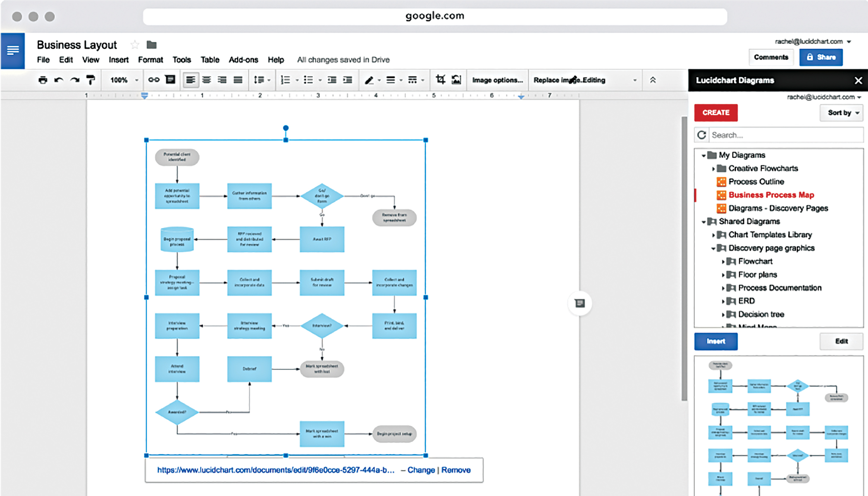868x496 pixels.
Task: Select Process Outline diagram in tree
Action: (756, 182)
